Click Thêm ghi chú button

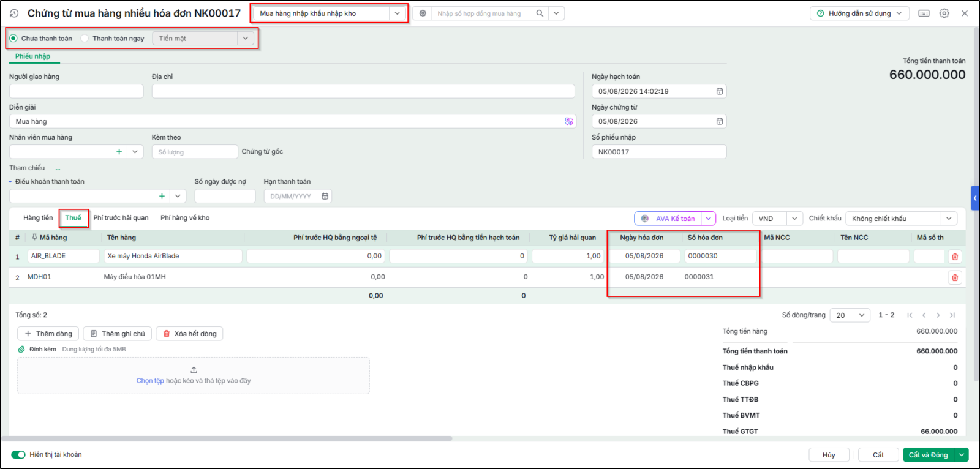click(x=118, y=334)
